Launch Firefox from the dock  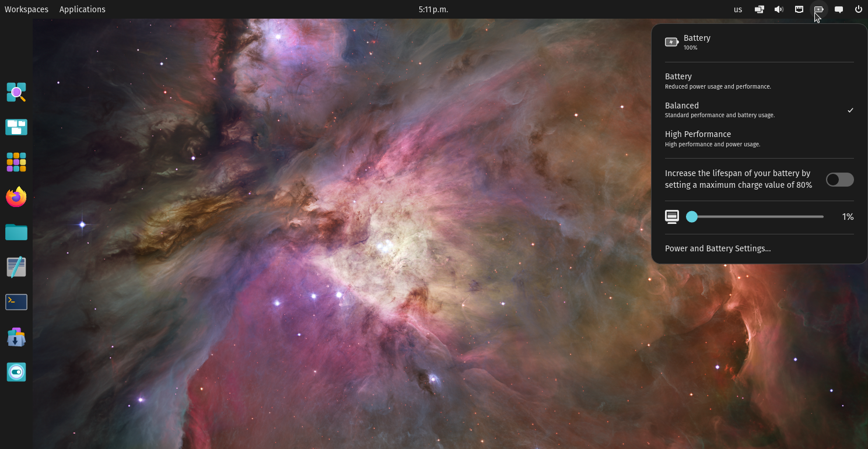point(16,197)
